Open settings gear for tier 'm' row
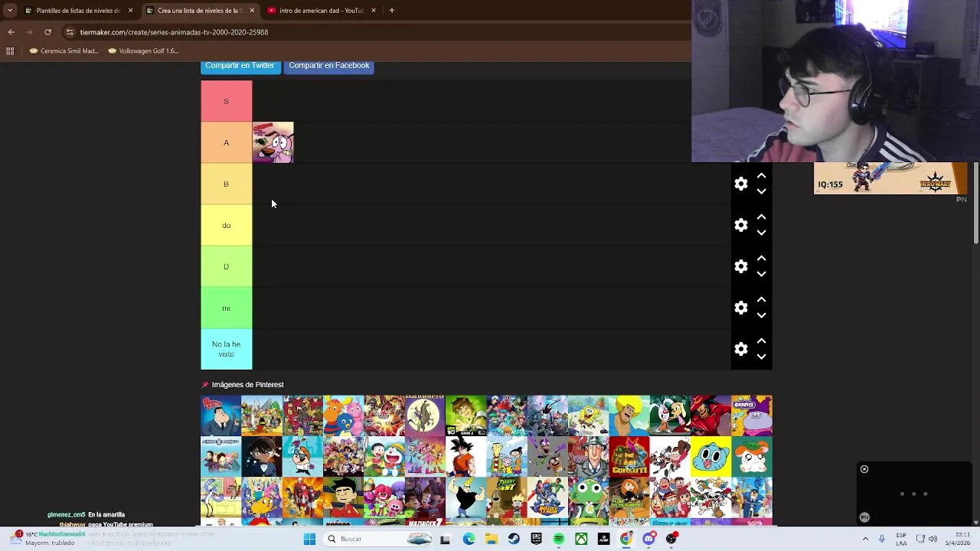 (x=740, y=308)
